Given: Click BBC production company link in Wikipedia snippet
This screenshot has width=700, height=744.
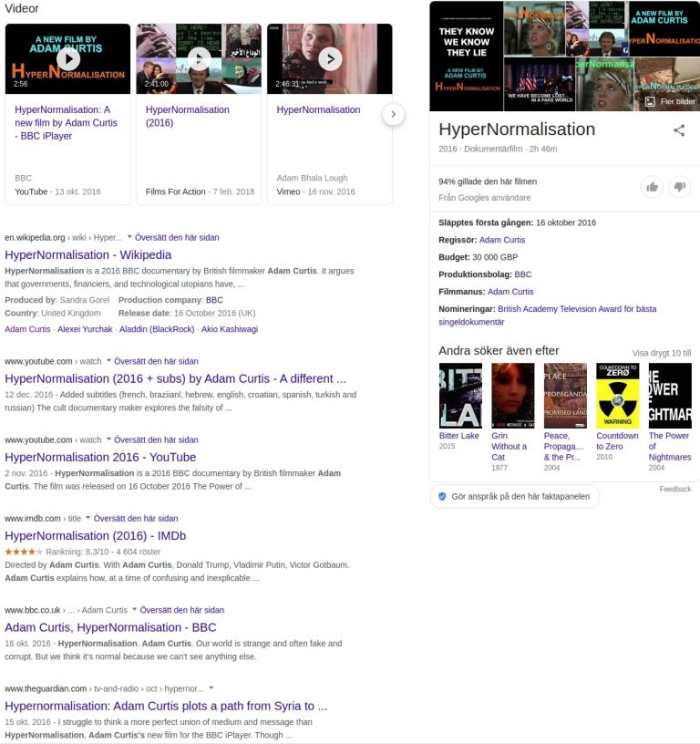Looking at the screenshot, I should coord(214,300).
